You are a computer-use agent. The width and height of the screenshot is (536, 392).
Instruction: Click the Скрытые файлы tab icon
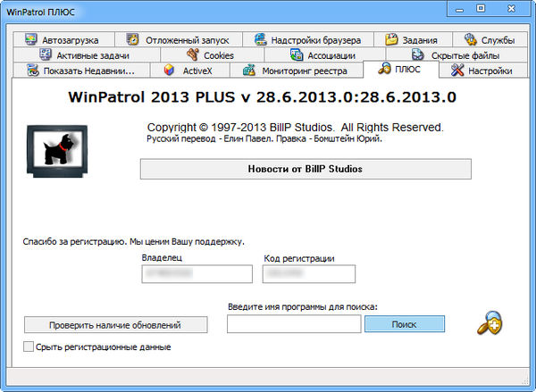point(417,54)
